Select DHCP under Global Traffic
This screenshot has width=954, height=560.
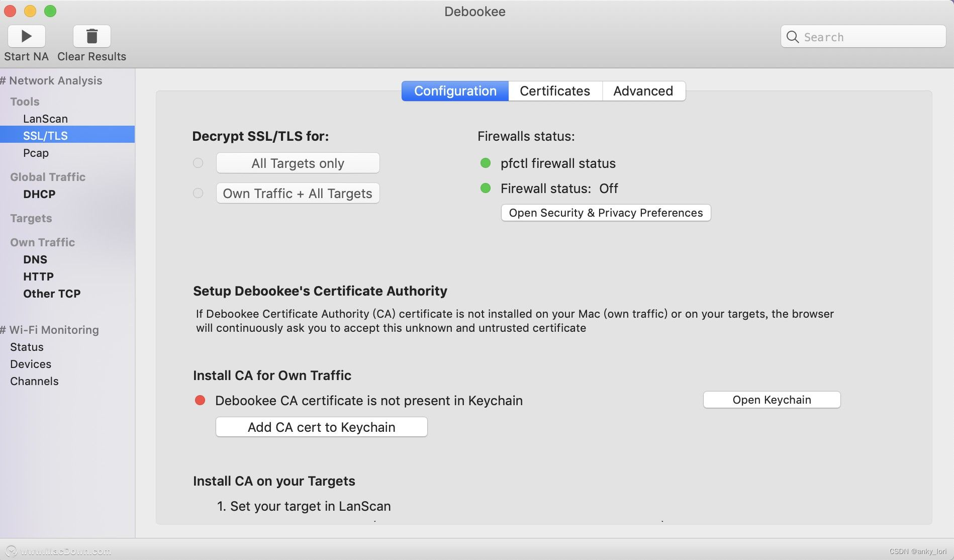point(67,194)
